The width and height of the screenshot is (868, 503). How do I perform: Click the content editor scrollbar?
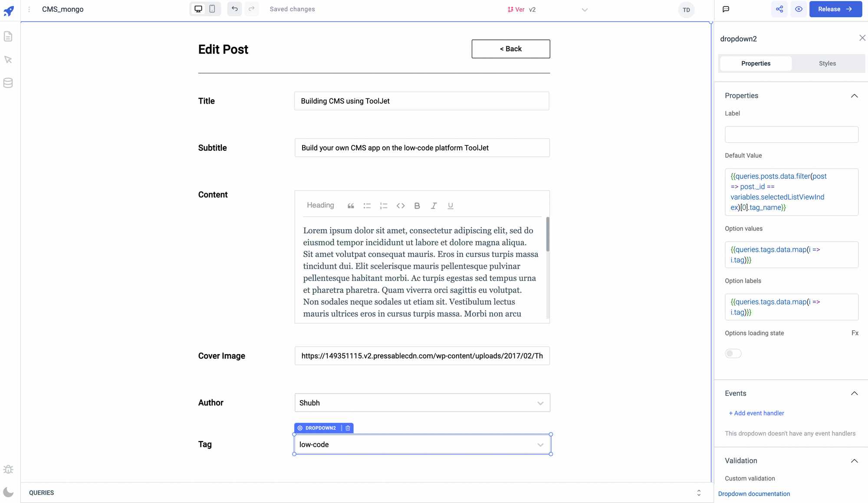tap(548, 234)
